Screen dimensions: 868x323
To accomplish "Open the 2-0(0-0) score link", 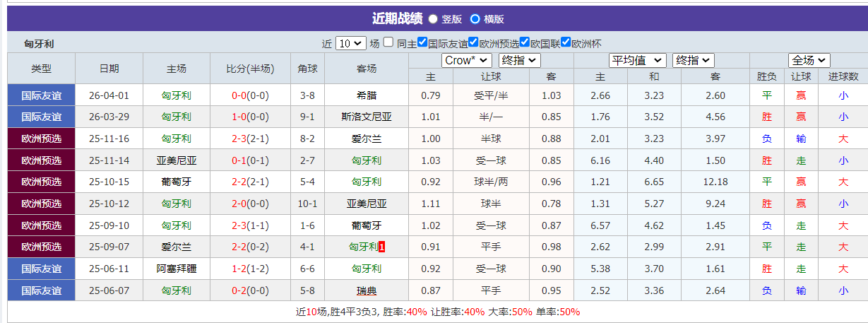I will 250,204.
